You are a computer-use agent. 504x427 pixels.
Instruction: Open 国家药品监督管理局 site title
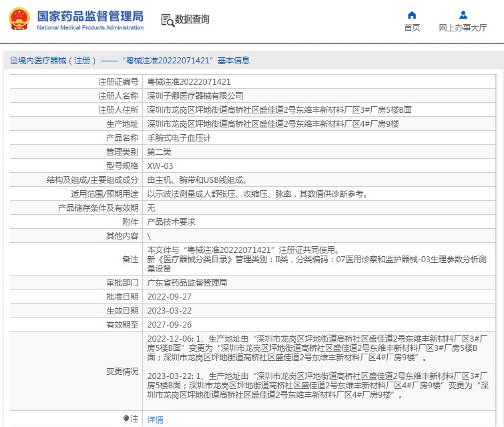[x=90, y=16]
